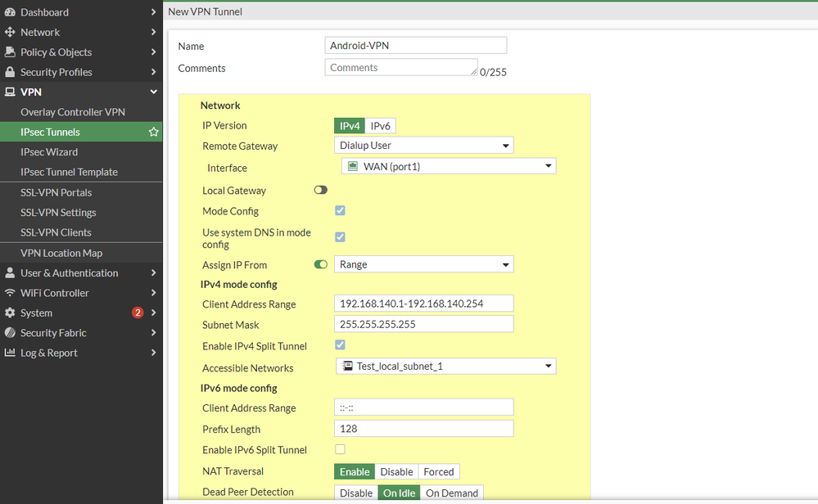The width and height of the screenshot is (818, 504).
Task: Click the VPN laptop icon
Action: pos(10,92)
